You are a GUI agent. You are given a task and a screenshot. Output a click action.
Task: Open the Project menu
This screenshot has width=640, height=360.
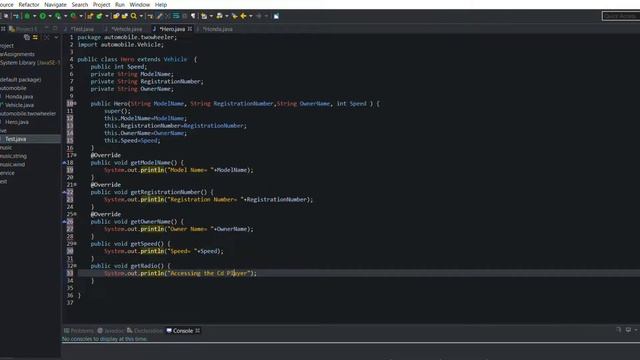[102, 4]
